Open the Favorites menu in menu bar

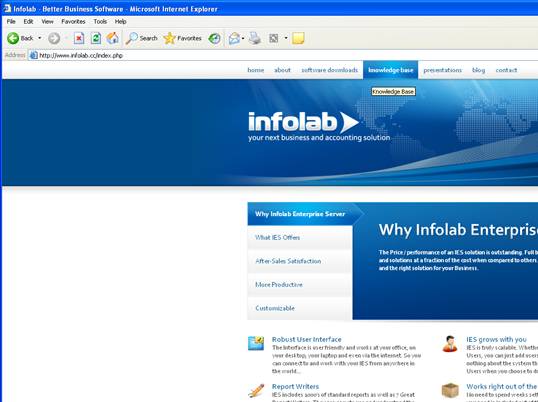point(73,21)
